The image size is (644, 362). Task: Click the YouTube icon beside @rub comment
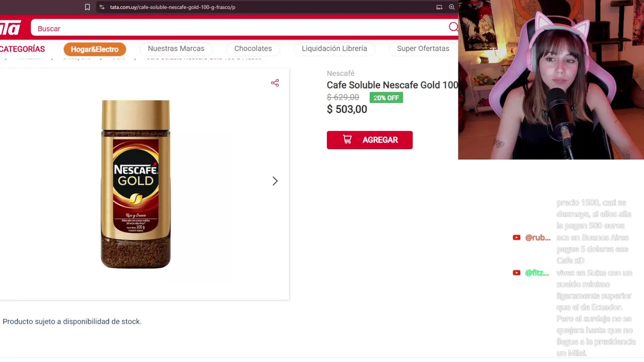(516, 237)
